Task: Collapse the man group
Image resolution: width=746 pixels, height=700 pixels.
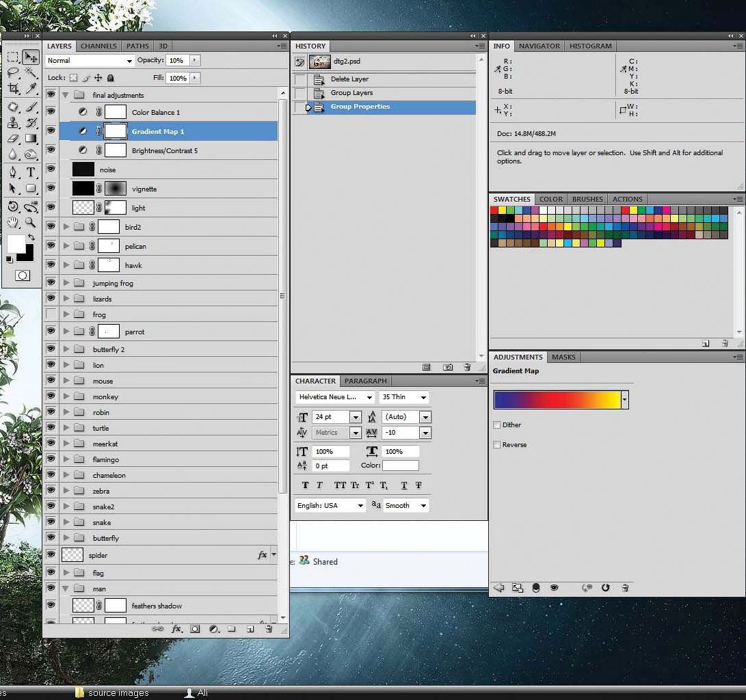Action: [x=65, y=589]
